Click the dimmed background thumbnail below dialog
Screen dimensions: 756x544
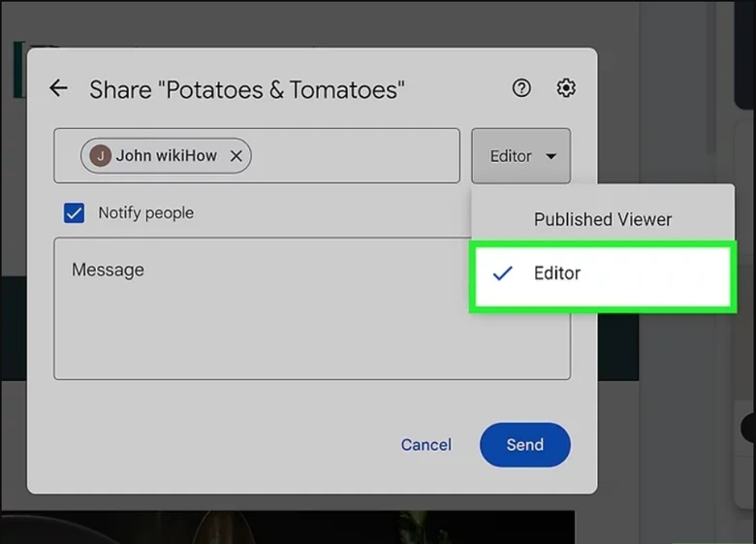pyautogui.click(x=291, y=527)
